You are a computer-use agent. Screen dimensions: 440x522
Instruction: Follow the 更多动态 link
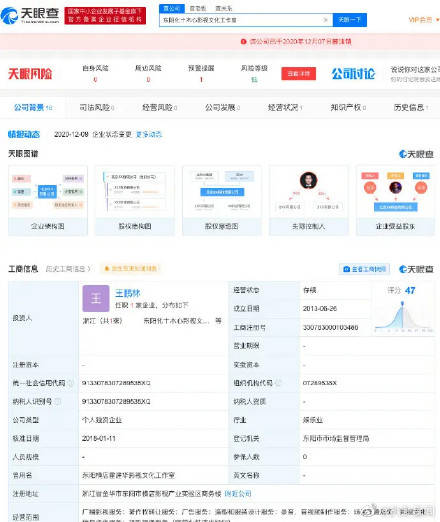[x=149, y=135]
